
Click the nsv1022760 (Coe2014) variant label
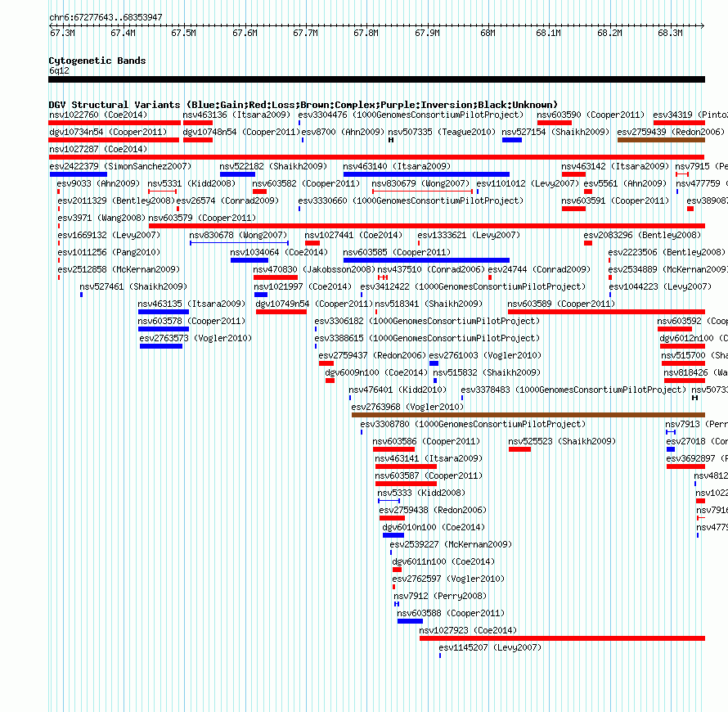98,115
